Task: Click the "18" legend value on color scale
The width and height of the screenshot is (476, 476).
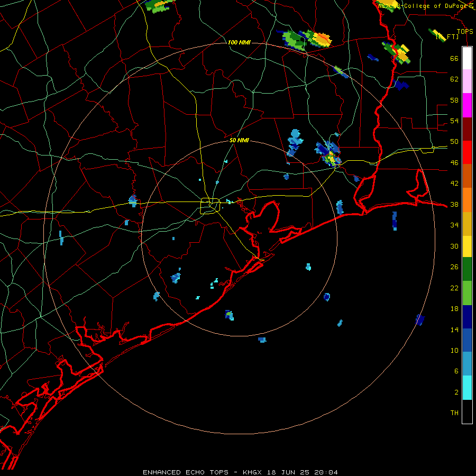Action: 454,309
